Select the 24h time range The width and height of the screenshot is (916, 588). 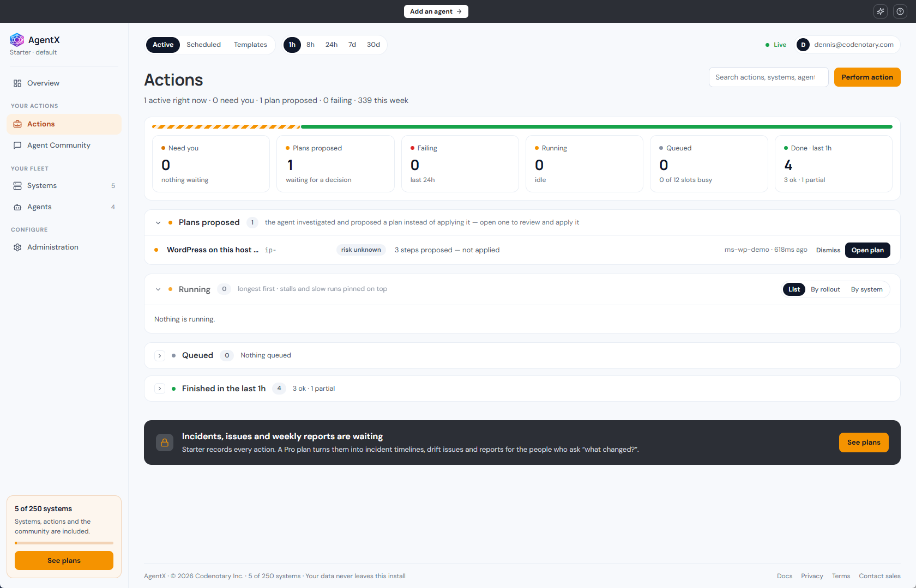click(x=332, y=45)
